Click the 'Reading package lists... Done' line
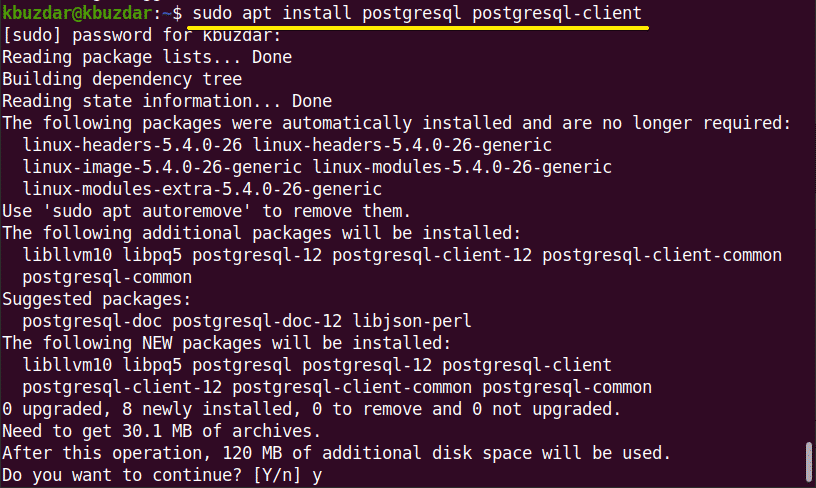Image resolution: width=816 pixels, height=488 pixels. tap(146, 58)
